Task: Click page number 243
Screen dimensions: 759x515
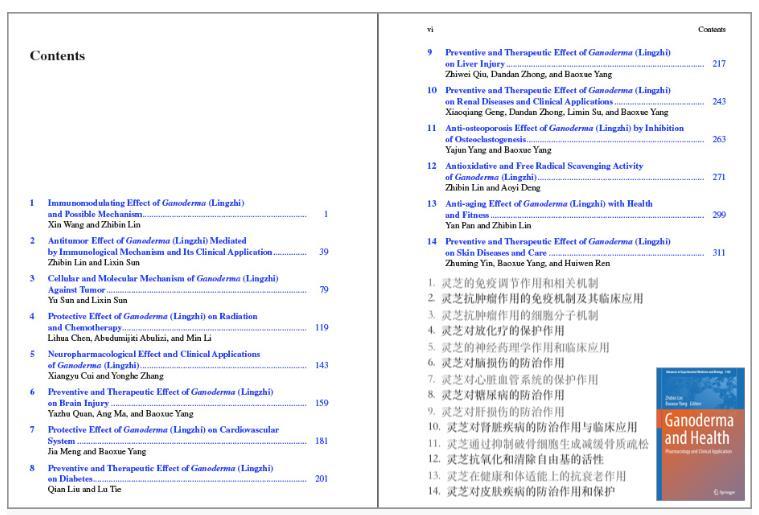Action: [719, 101]
